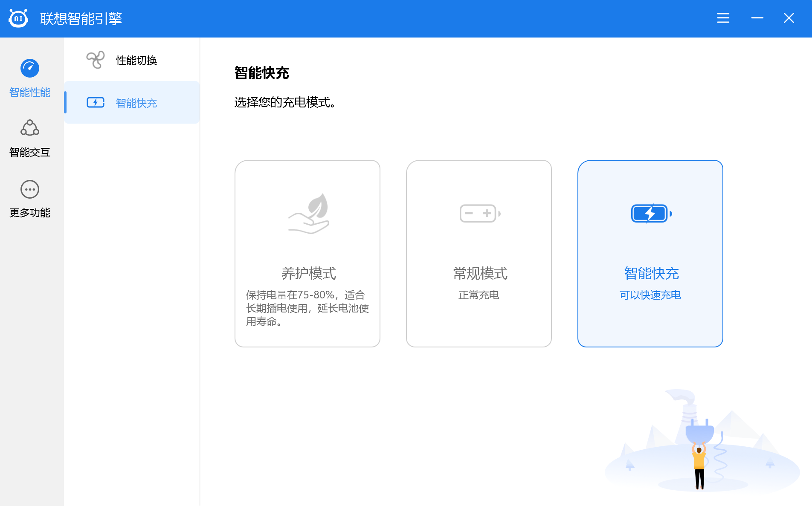
Task: Click the blue lightning battery icon
Action: (x=651, y=213)
